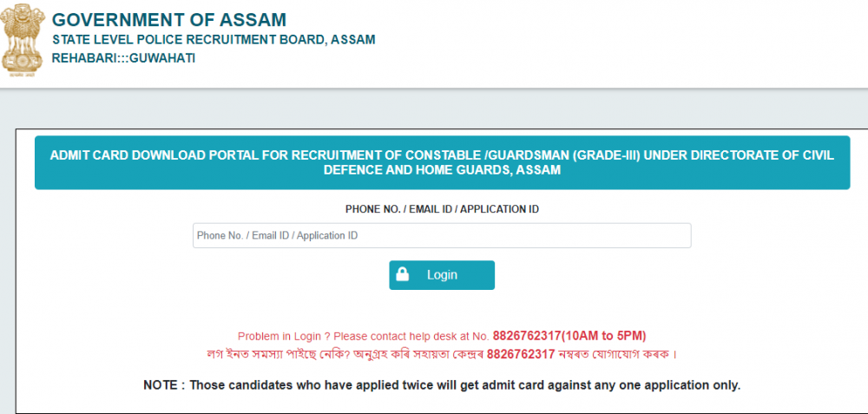This screenshot has width=868, height=414.
Task: Click the REHABARI:::GUWAHATI address line
Action: coord(123,58)
